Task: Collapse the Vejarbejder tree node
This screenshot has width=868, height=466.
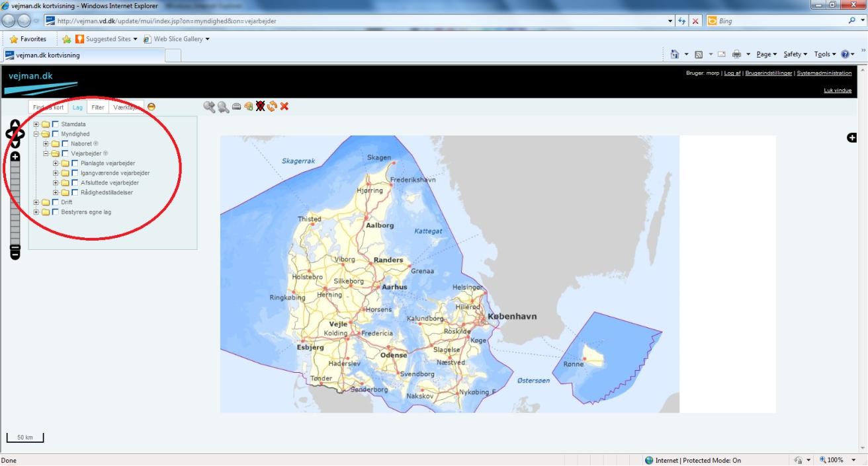Action: click(46, 153)
